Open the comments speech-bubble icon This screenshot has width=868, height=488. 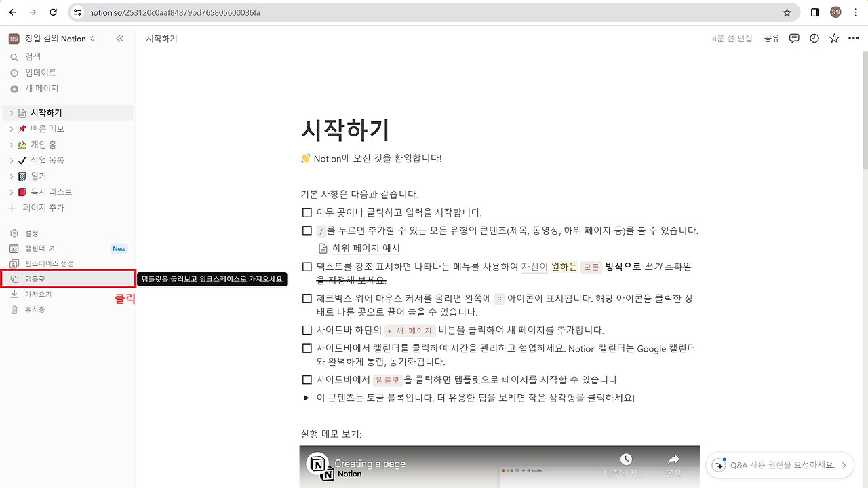(794, 39)
